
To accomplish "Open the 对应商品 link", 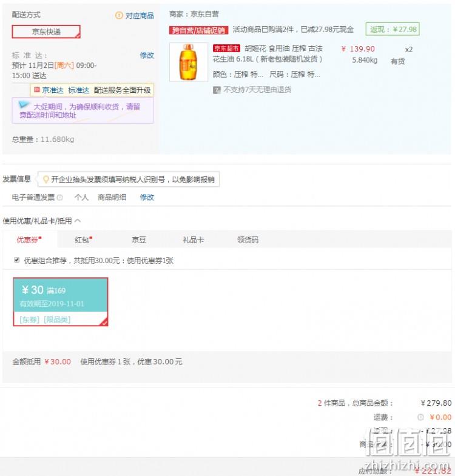I will click(x=140, y=16).
